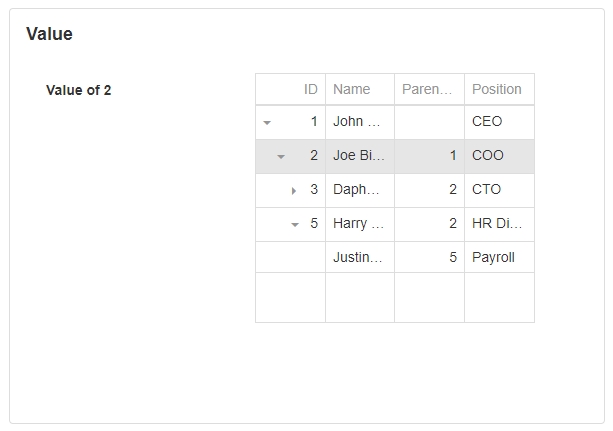Select the Joe Bi... name cell

pos(358,156)
